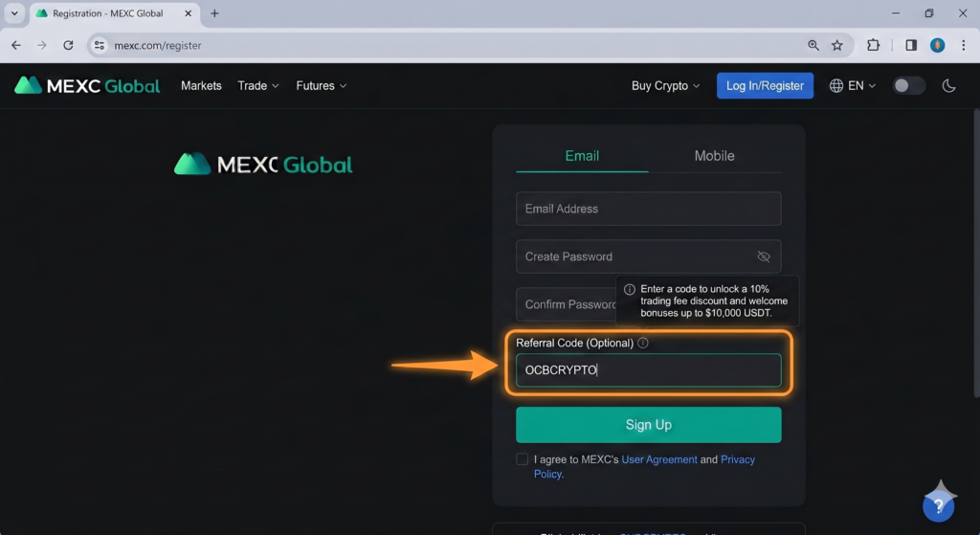Click the Referral Code info icon
The image size is (980, 535).
[x=643, y=343]
